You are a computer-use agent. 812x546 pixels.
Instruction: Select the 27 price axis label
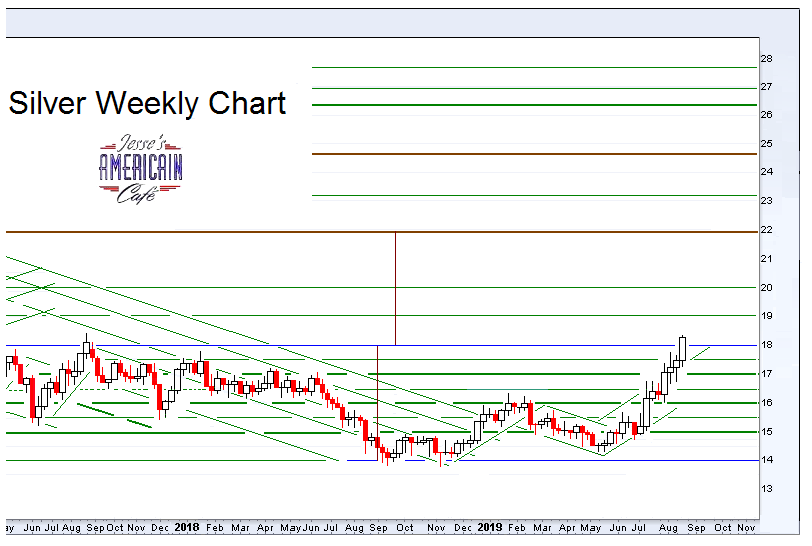766,87
